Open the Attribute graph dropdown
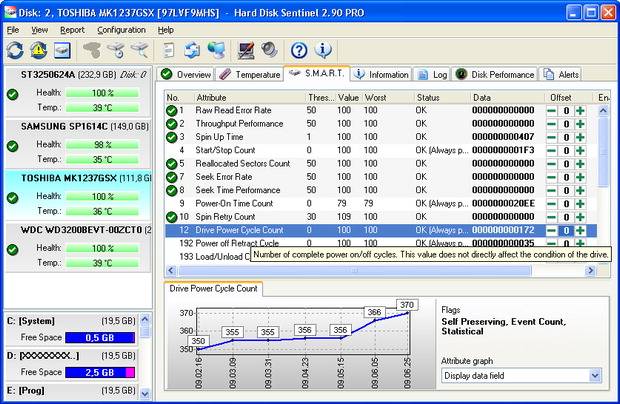620x404 pixels. click(x=594, y=376)
